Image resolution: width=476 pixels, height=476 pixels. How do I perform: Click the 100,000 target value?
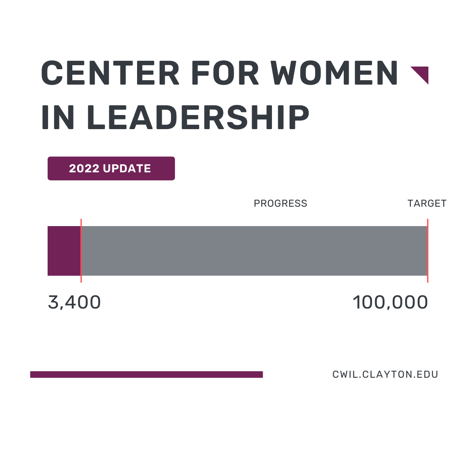pos(390,302)
